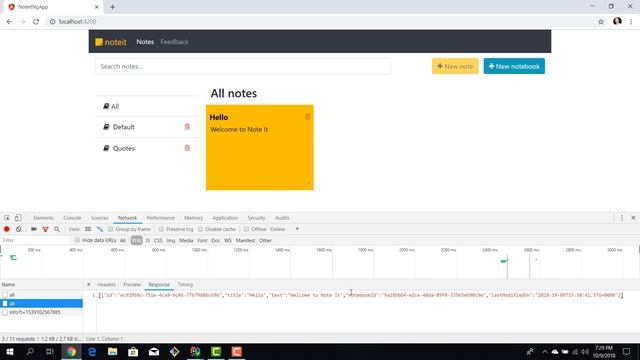Reload the page in Chrome
The height and width of the screenshot is (360, 640).
tap(36, 22)
